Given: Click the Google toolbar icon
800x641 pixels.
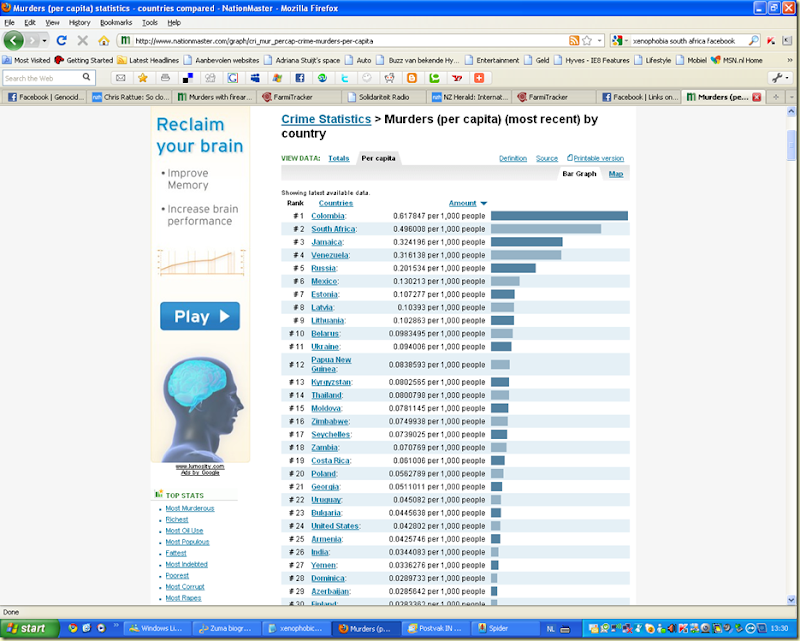Looking at the screenshot, I should click(233, 78).
